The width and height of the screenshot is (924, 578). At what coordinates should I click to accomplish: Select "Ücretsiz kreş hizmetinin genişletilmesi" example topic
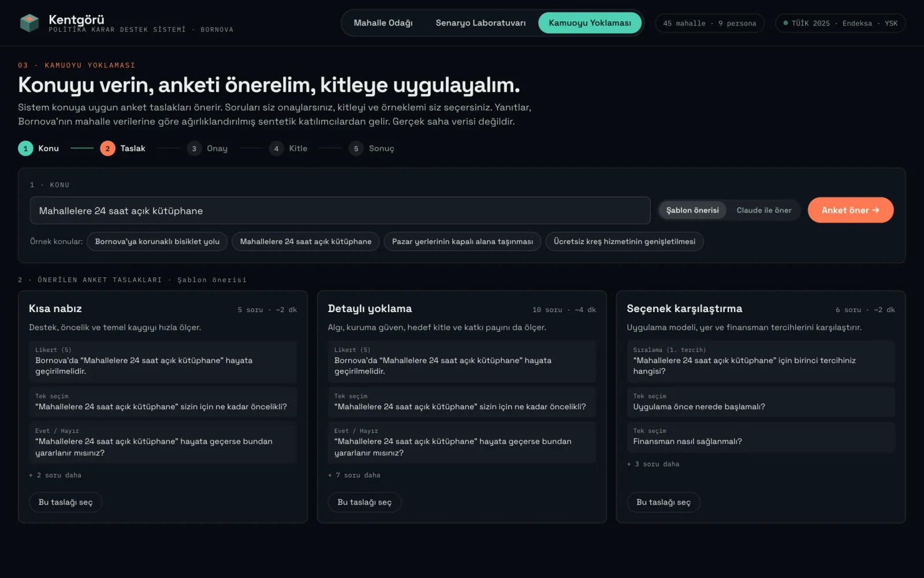click(x=624, y=242)
